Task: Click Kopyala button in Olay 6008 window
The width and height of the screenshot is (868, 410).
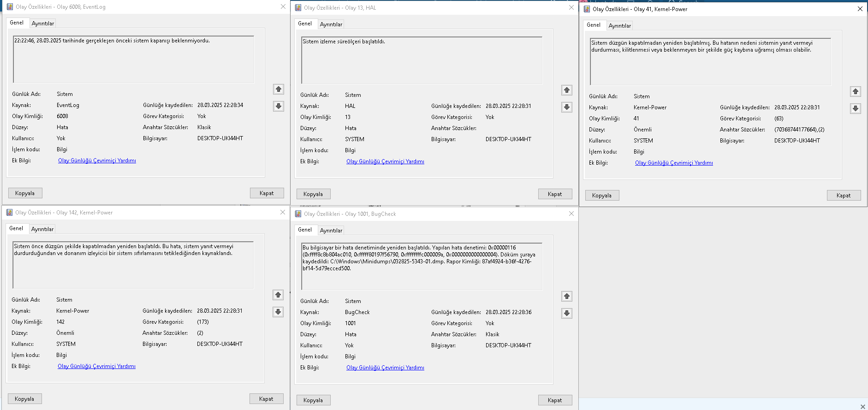Action: click(x=25, y=193)
